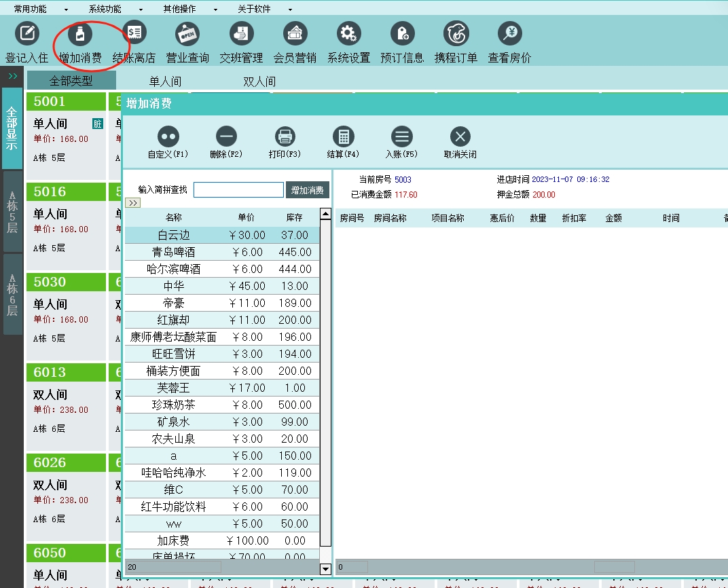Click 删除(F2) delete icon
Image resolution: width=728 pixels, height=588 pixels.
click(x=226, y=137)
